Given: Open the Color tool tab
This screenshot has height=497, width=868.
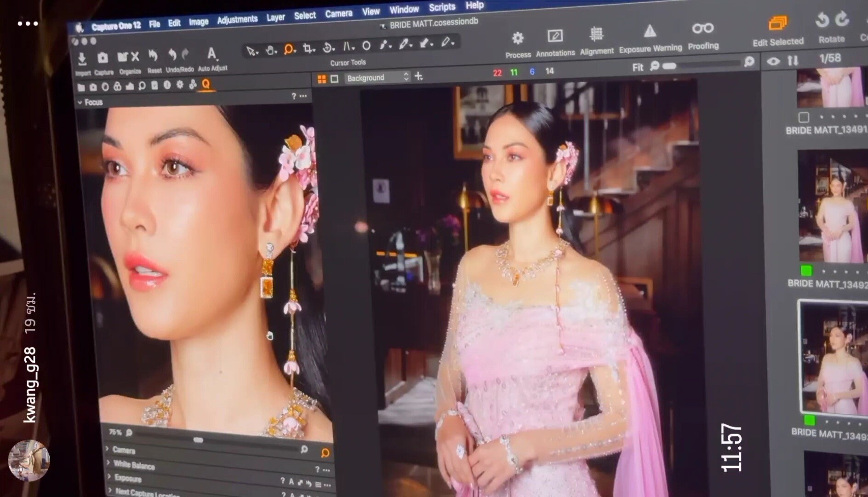Looking at the screenshot, I should (x=117, y=87).
